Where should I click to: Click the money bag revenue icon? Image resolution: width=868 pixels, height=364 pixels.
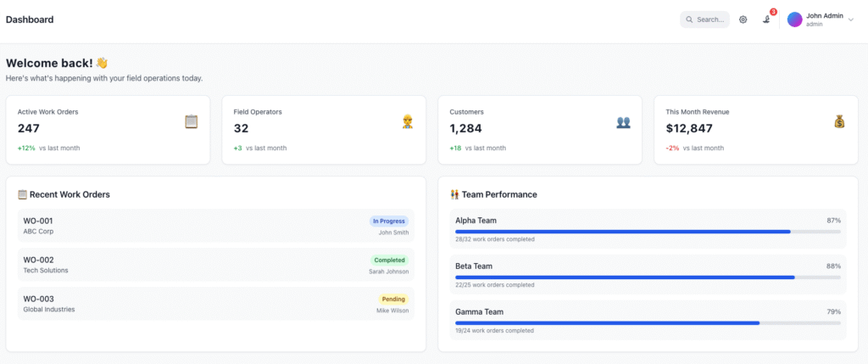coord(839,121)
